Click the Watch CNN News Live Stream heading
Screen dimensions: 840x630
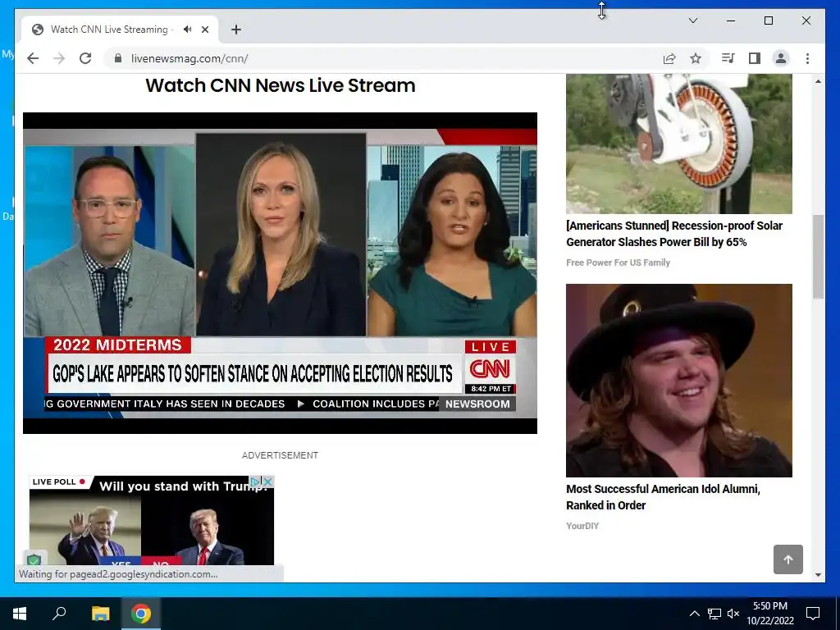(x=281, y=85)
